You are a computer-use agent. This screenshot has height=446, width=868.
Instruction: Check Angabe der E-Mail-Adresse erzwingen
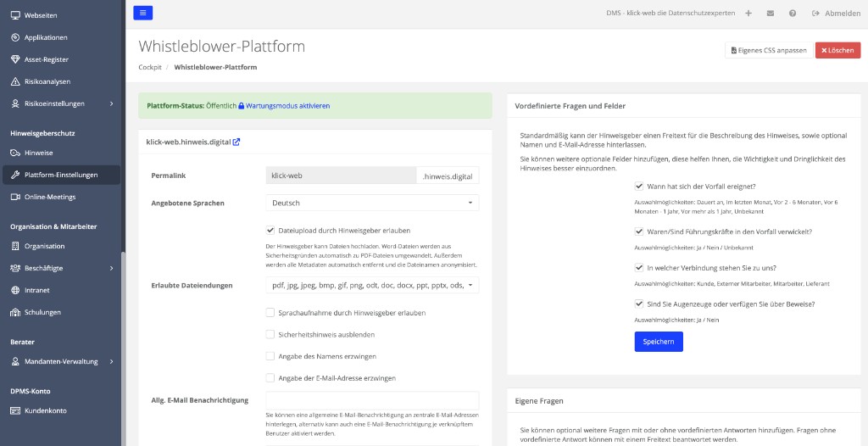tap(270, 378)
